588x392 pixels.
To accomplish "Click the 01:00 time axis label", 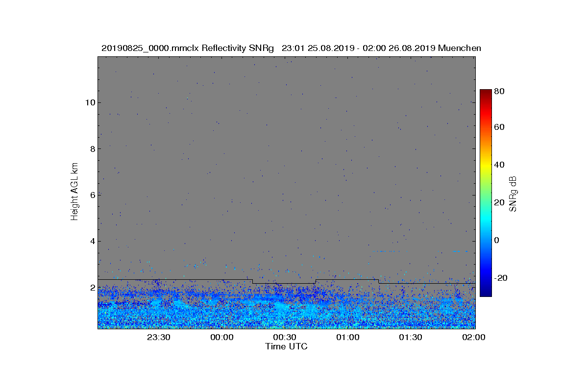I will pyautogui.click(x=347, y=338).
